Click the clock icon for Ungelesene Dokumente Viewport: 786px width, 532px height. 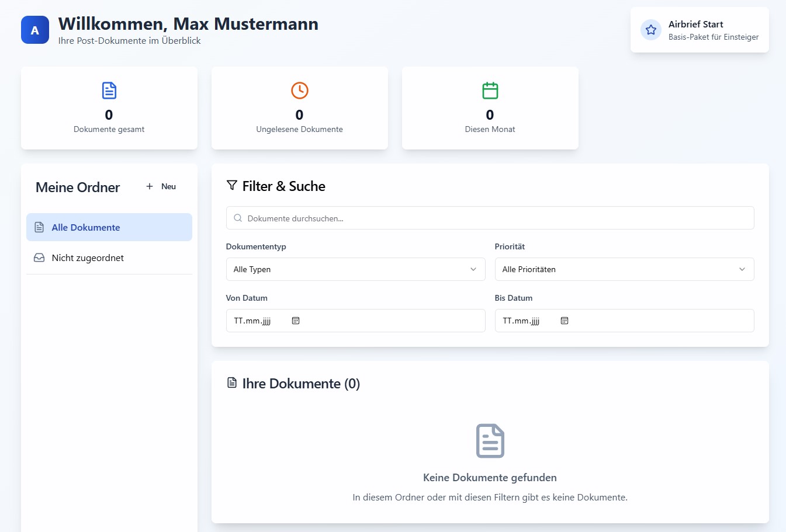click(299, 91)
